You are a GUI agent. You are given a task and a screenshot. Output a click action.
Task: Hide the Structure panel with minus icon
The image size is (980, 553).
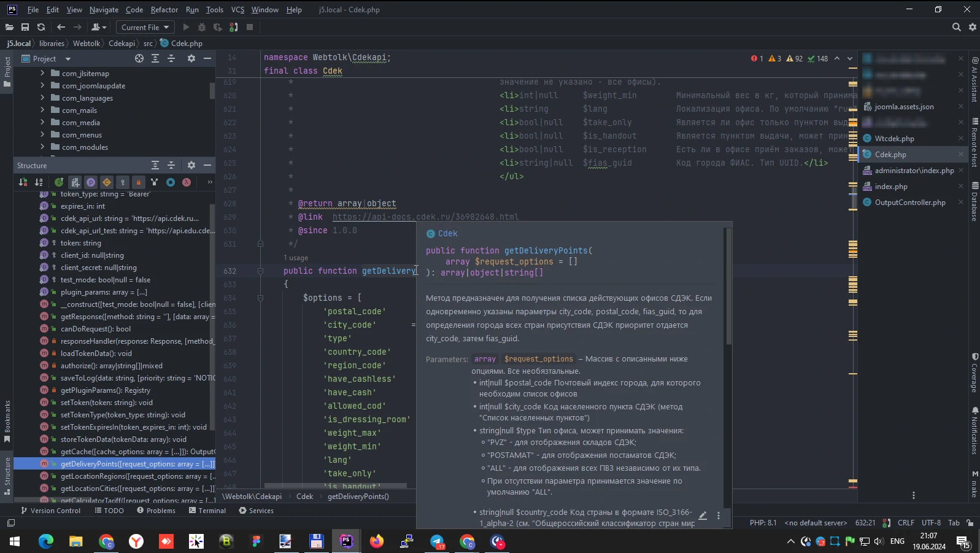click(x=207, y=165)
